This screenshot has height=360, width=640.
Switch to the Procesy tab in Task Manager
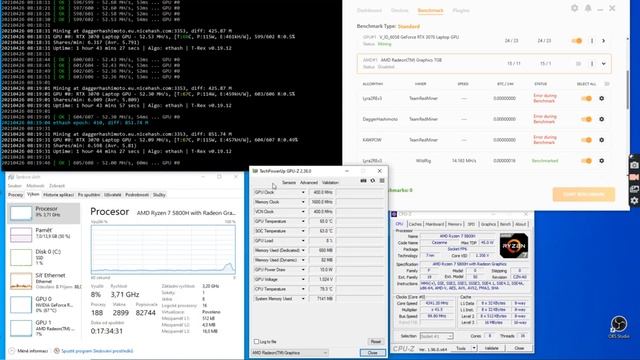click(16, 195)
